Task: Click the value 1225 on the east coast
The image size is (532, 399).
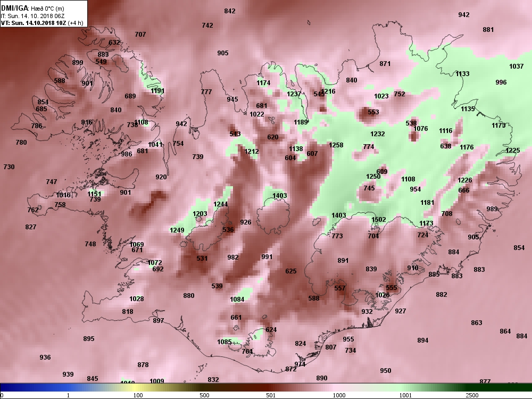Action: 513,151
